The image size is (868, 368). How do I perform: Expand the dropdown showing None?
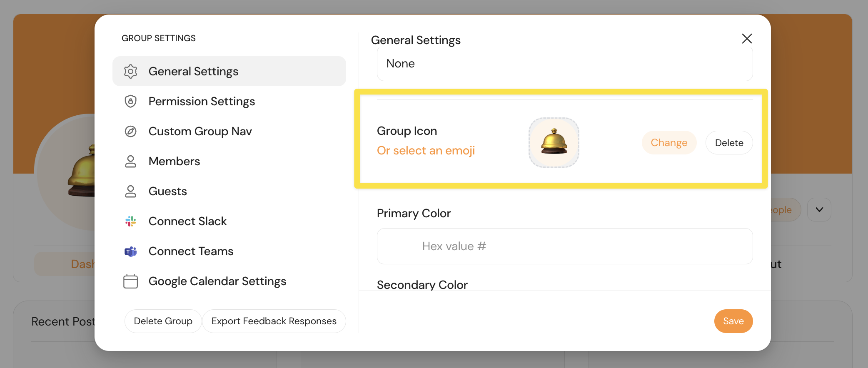tap(564, 64)
